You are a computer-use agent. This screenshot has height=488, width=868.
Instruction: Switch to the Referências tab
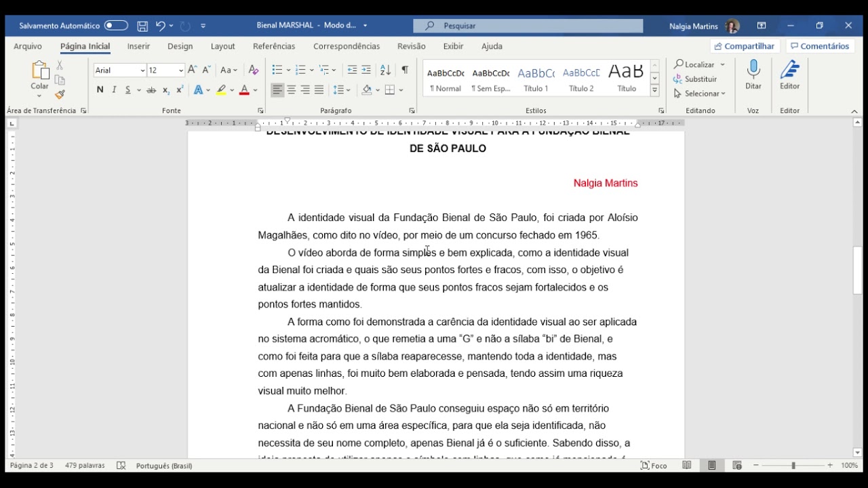274,46
